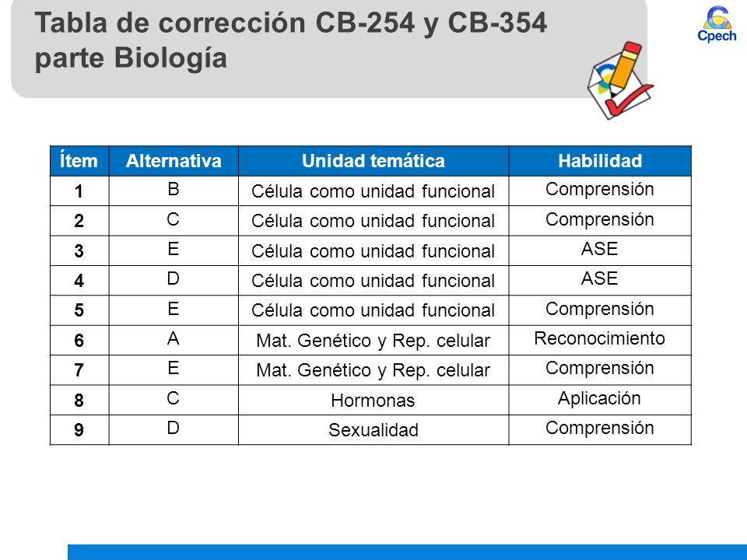Select Mat. Genético cell in row 7
The image size is (747, 560).
(x=373, y=370)
